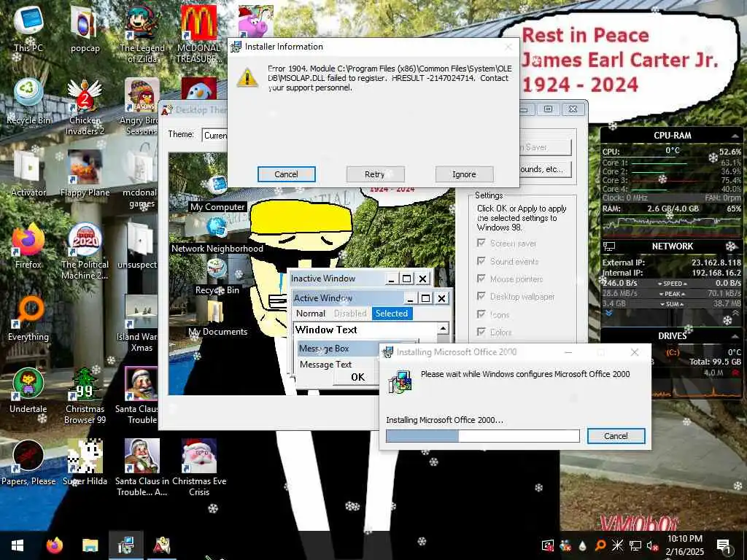Open the Windows Start menu
Screen dimensions: 747x560
18,545
